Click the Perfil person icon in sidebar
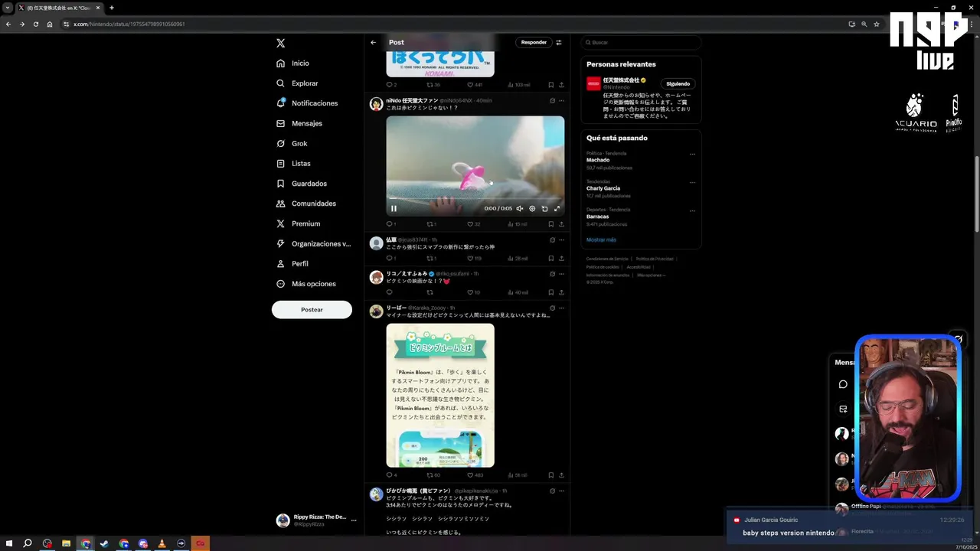The image size is (980, 551). click(x=281, y=263)
